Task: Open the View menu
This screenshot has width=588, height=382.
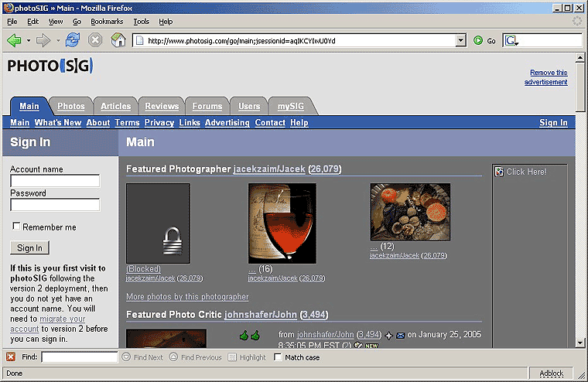Action: [x=56, y=22]
